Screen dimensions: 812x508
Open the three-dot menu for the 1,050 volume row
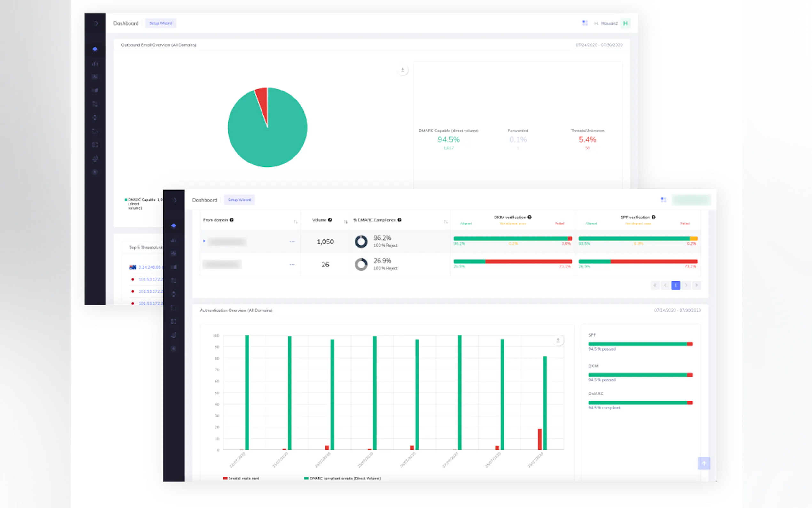pyautogui.click(x=292, y=242)
